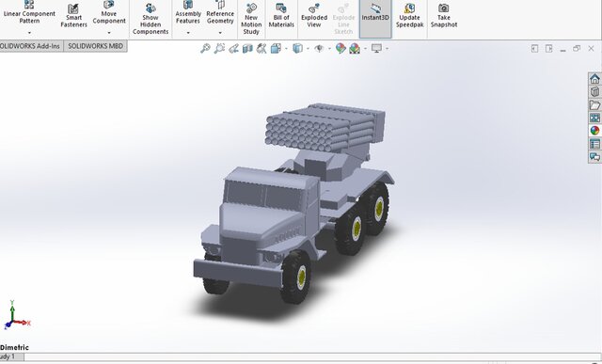Open the Design Library task pane
Image resolution: width=602 pixels, height=364 pixels.
coord(594,92)
